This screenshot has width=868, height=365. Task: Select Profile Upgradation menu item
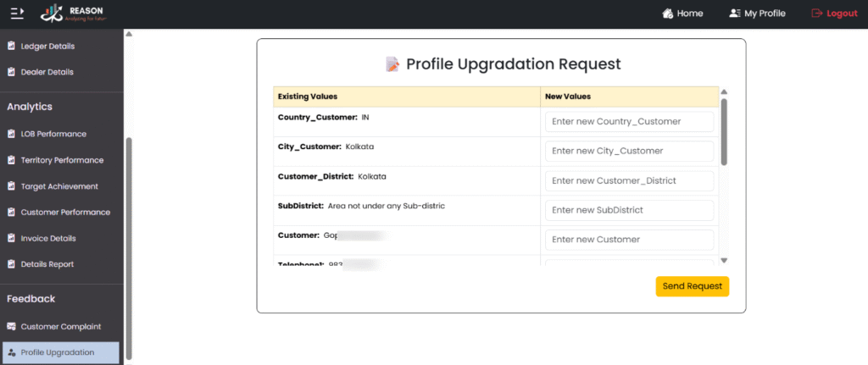57,352
